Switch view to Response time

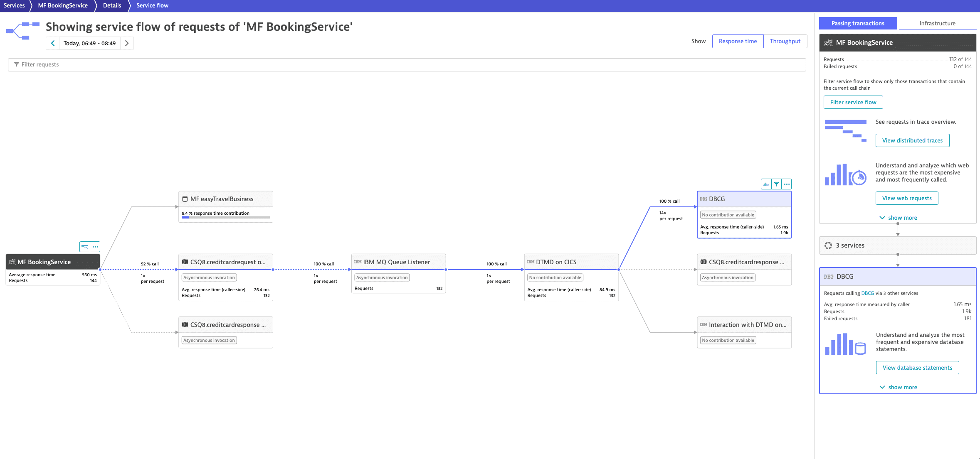(x=738, y=41)
